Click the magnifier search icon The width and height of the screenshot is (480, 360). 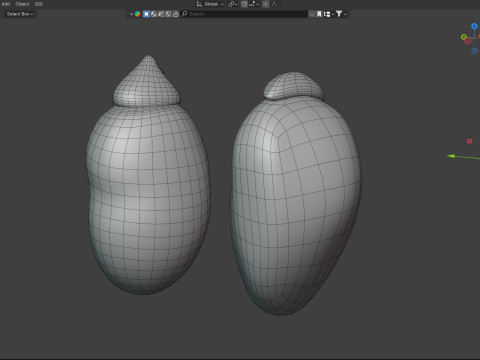click(x=184, y=14)
